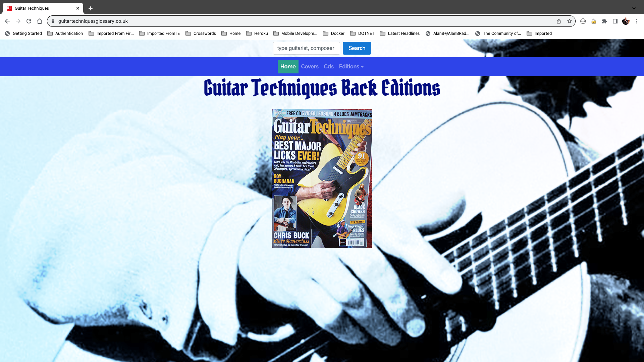Expand the Editions dropdown menu
Image resolution: width=644 pixels, height=362 pixels.
[351, 66]
